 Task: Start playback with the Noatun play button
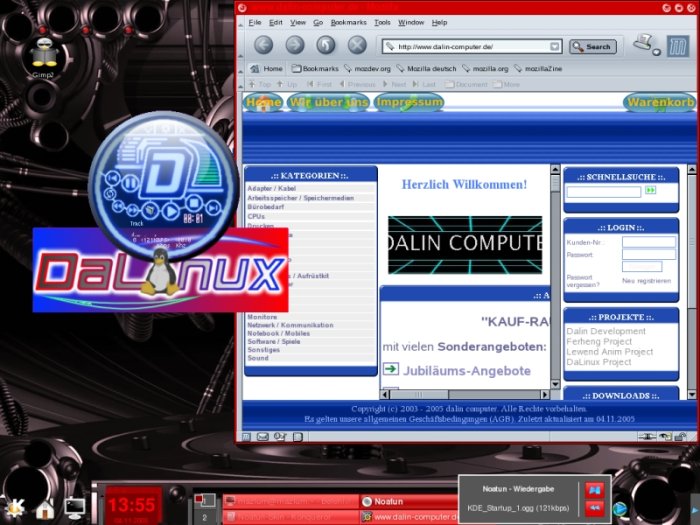(x=171, y=210)
